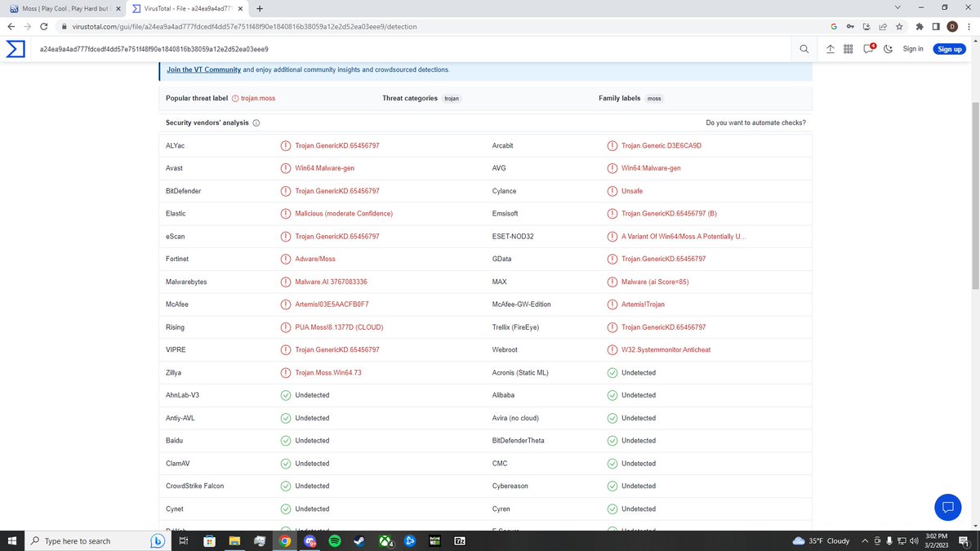The image size is (980, 551).
Task: Open Spotify from the taskbar
Action: coord(335,540)
